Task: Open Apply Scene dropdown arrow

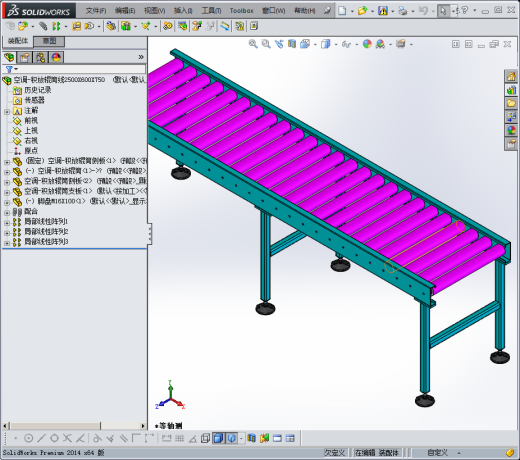Action: pyautogui.click(x=390, y=45)
